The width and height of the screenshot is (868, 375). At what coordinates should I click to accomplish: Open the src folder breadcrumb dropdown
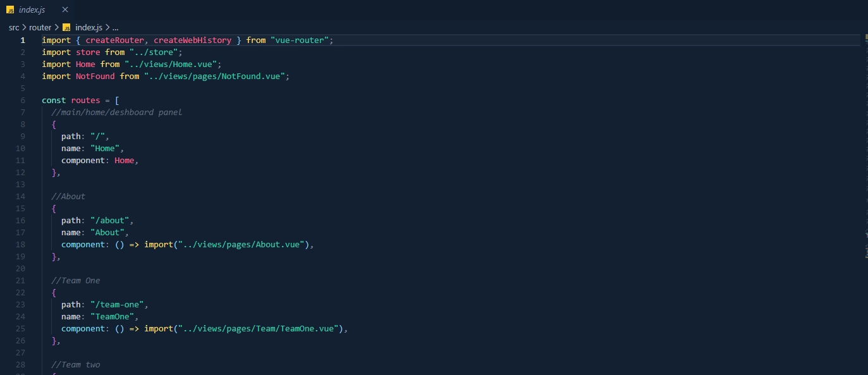(x=13, y=27)
